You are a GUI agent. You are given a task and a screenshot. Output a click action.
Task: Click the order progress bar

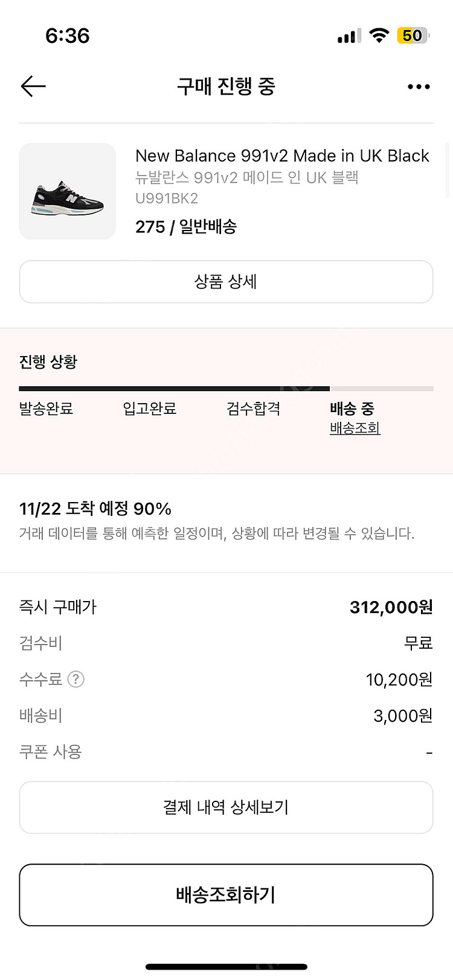click(226, 389)
